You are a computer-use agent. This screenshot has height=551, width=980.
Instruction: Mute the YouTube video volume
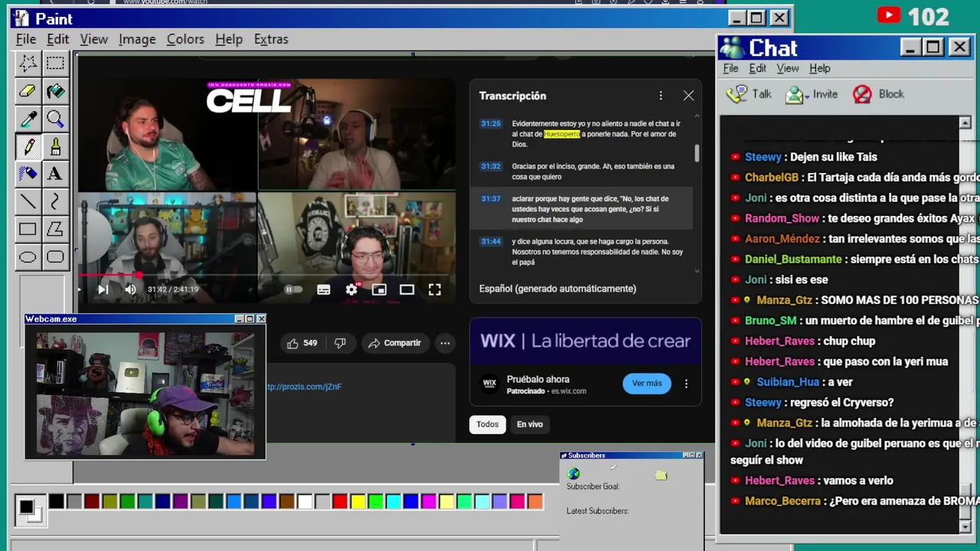click(x=130, y=289)
